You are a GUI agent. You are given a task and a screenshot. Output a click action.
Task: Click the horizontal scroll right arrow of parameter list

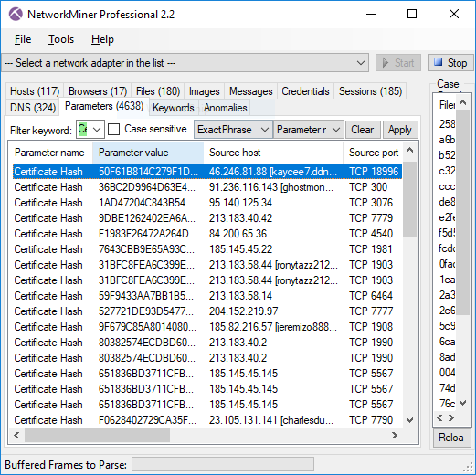click(395, 436)
